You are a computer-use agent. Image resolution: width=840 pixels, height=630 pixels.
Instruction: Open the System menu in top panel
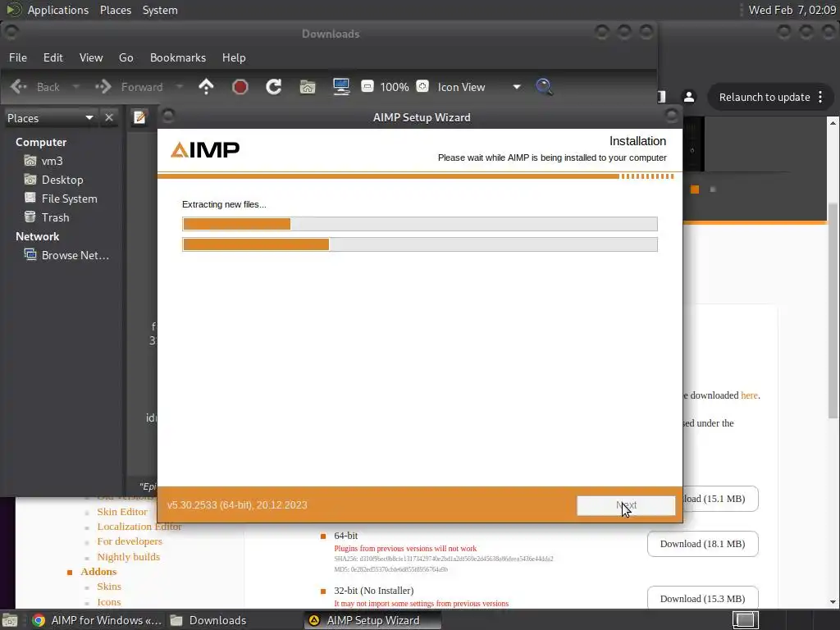click(x=160, y=10)
